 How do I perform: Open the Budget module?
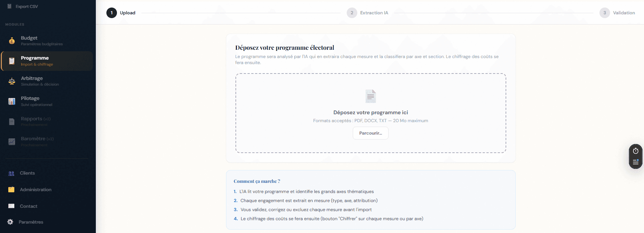click(47, 41)
